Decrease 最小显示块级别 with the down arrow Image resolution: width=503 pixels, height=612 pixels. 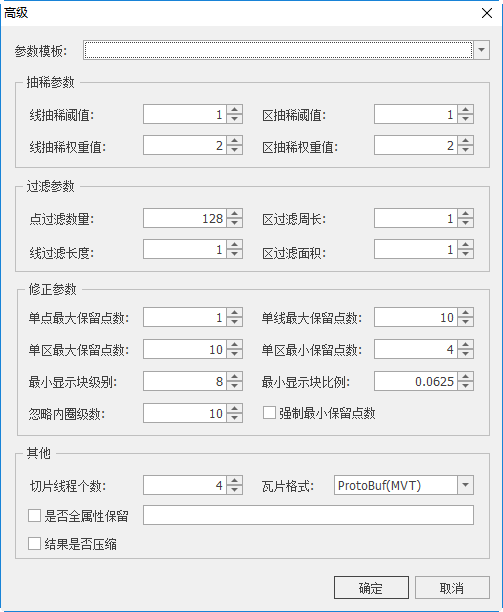[235, 386]
